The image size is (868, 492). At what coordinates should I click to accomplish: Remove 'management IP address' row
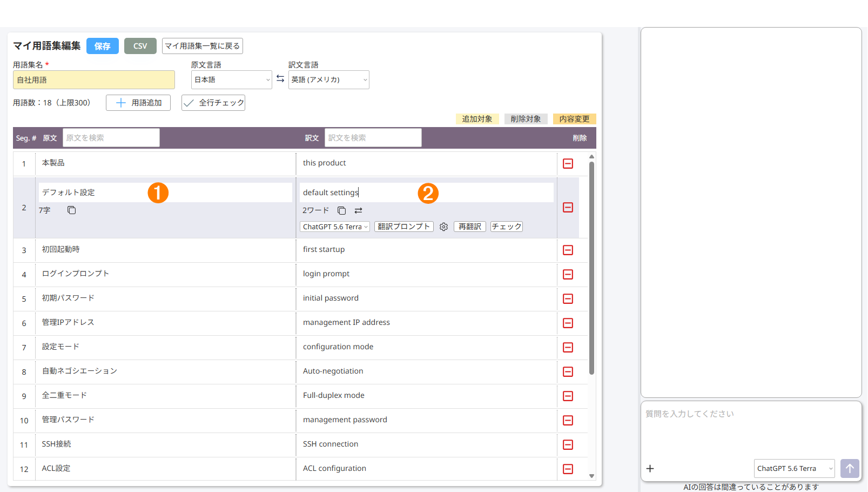(568, 323)
